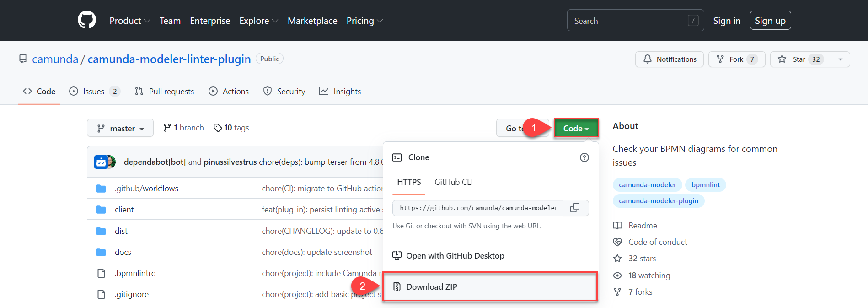View the 10 tags link
This screenshot has width=868, height=308.
[x=231, y=128]
